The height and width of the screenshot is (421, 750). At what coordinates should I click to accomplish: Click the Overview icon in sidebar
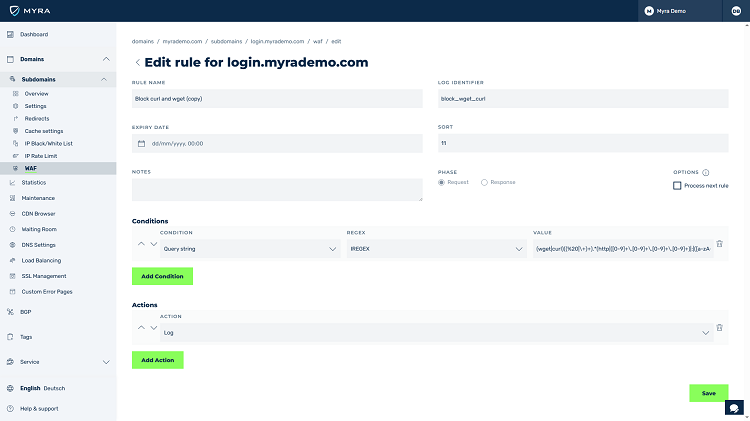tap(15, 94)
